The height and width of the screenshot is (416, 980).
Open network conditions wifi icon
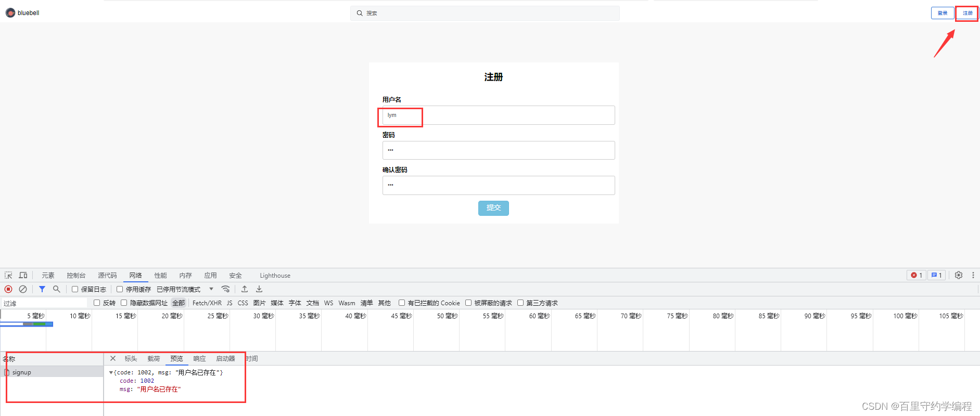tap(226, 289)
